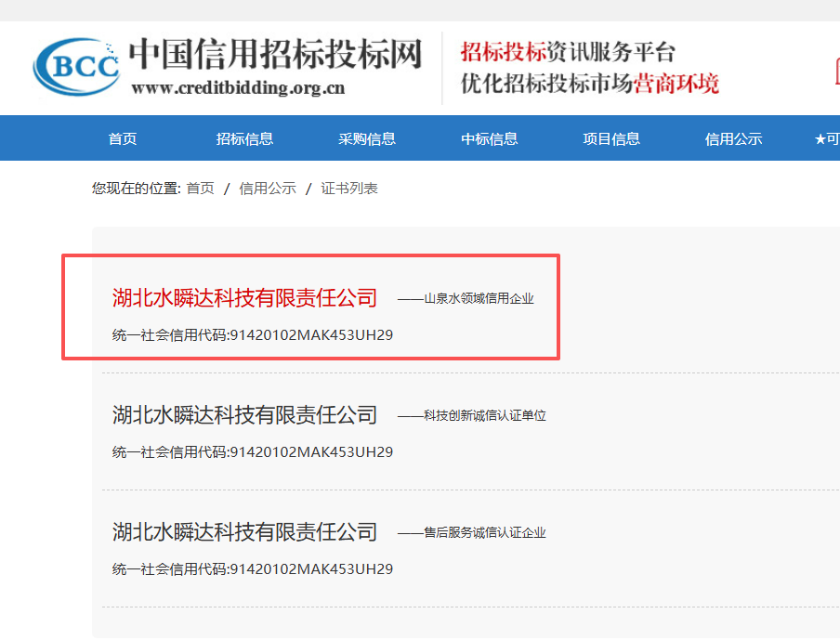Open the red 湖北水瞬达科技有限责任公司 山泉水领域 entry
Screen dimensions: 840x640
244,298
